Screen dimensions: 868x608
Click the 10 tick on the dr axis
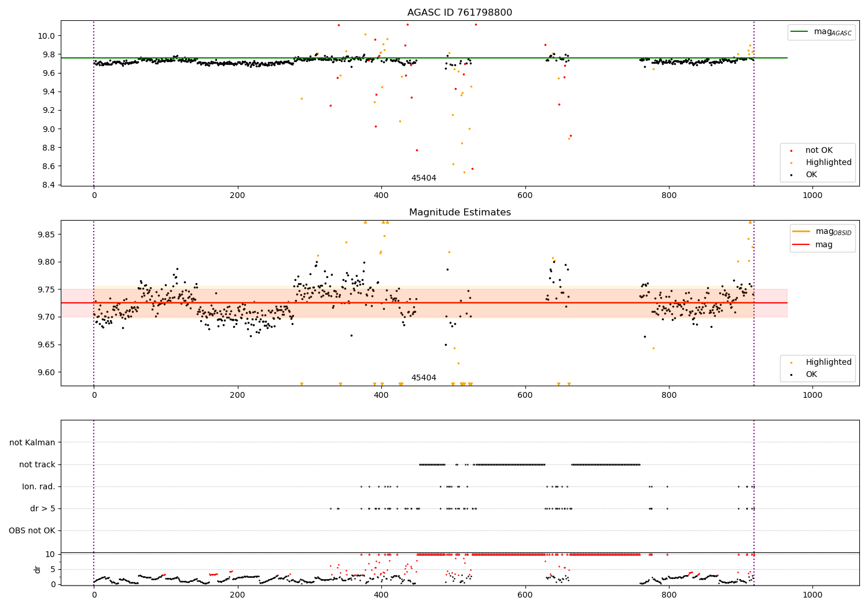pos(50,554)
